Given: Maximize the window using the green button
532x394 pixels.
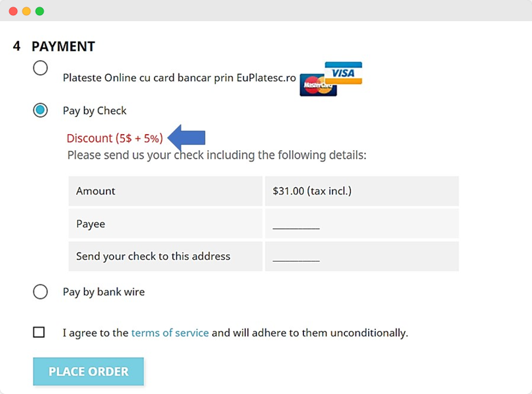Looking at the screenshot, I should coord(40,11).
